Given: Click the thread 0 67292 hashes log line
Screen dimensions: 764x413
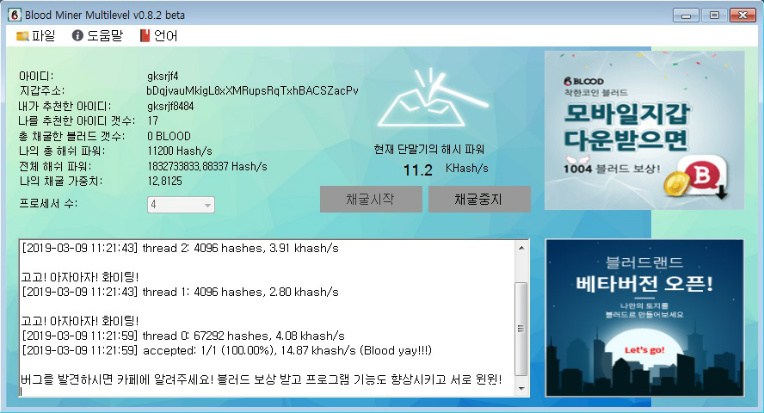Looking at the screenshot, I should click(183, 336).
